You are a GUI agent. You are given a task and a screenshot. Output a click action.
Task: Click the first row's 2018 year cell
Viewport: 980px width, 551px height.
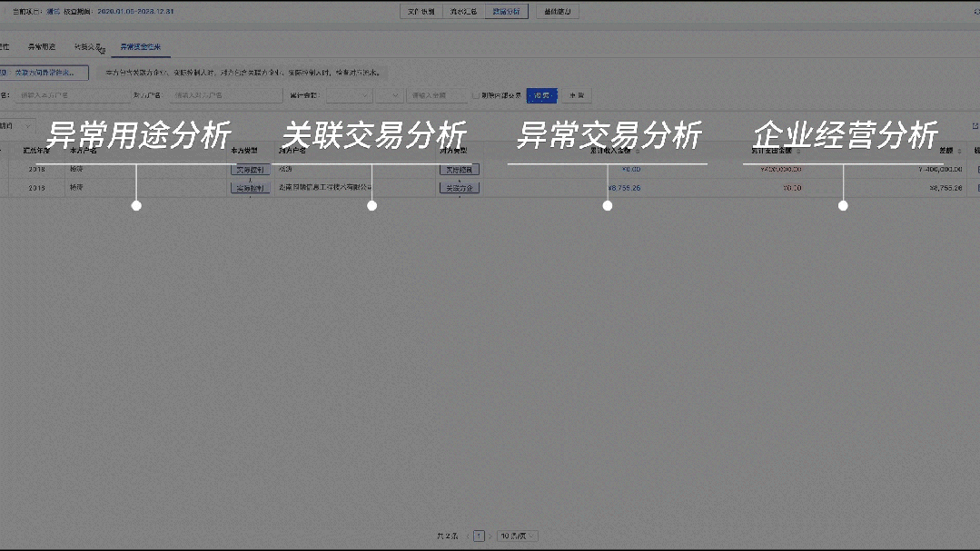(37, 170)
